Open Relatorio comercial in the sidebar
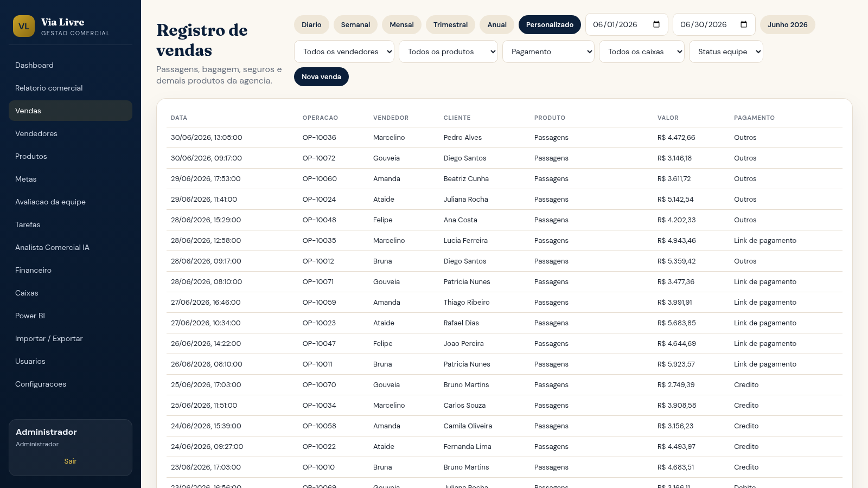 71,88
